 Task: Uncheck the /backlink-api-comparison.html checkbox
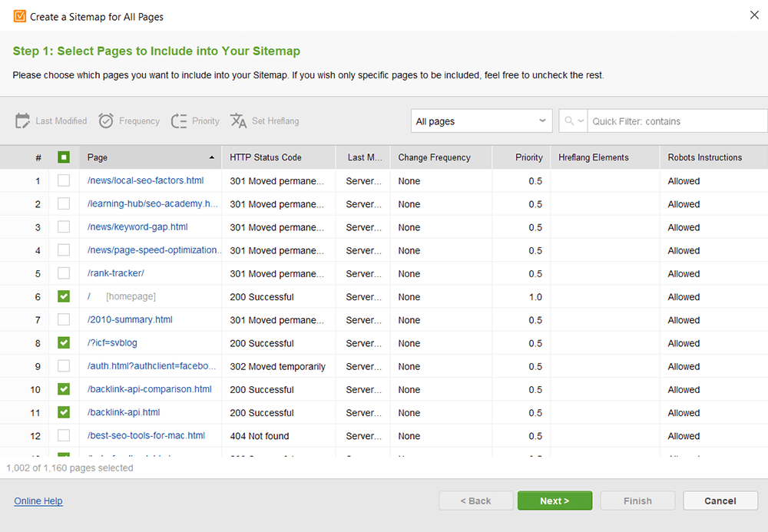64,389
